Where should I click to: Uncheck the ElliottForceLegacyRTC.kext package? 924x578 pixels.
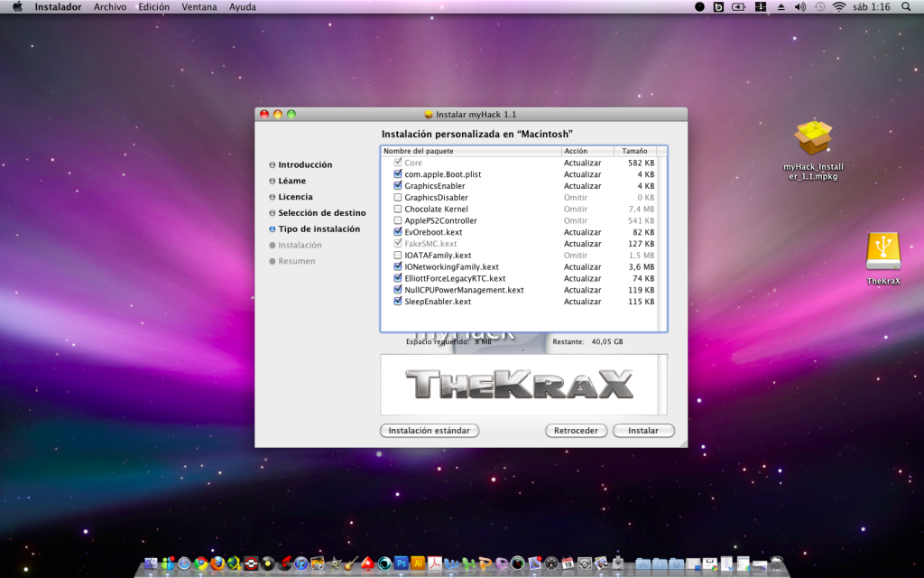tap(398, 278)
